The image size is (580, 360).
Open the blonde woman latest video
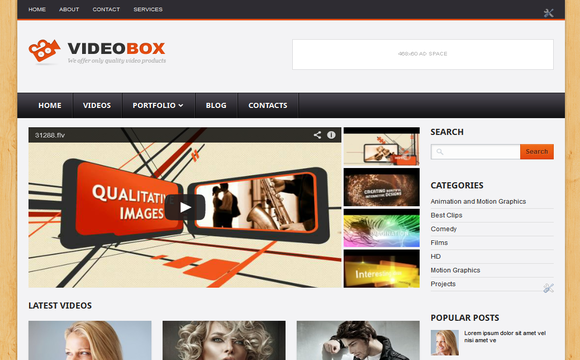tap(90, 340)
